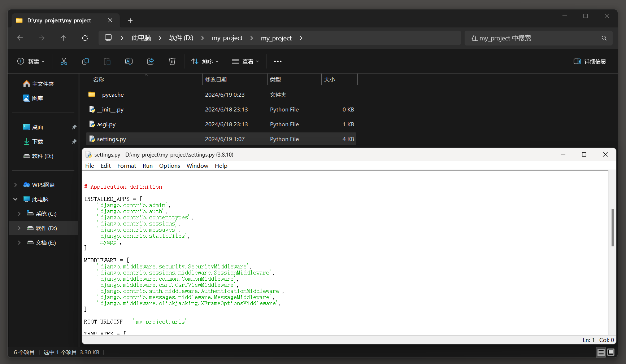
Task: Click 软件 (D:) breadcrumb in address bar
Action: (x=181, y=38)
